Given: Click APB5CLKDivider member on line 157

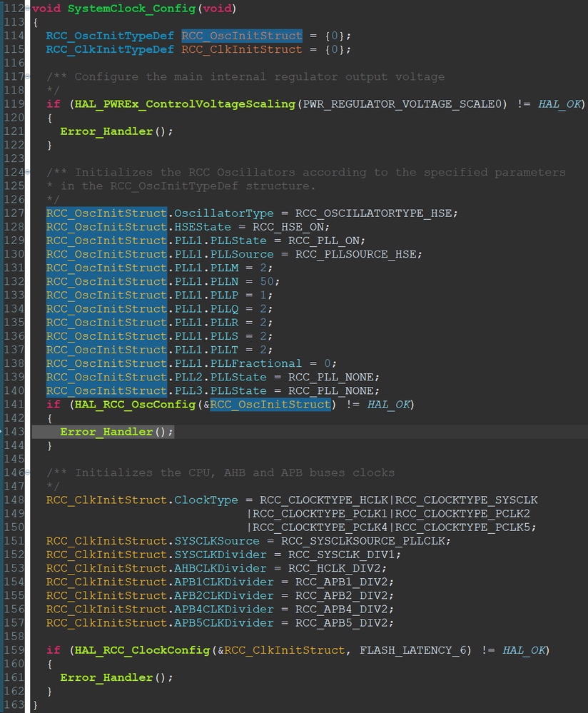Looking at the screenshot, I should coord(224,622).
